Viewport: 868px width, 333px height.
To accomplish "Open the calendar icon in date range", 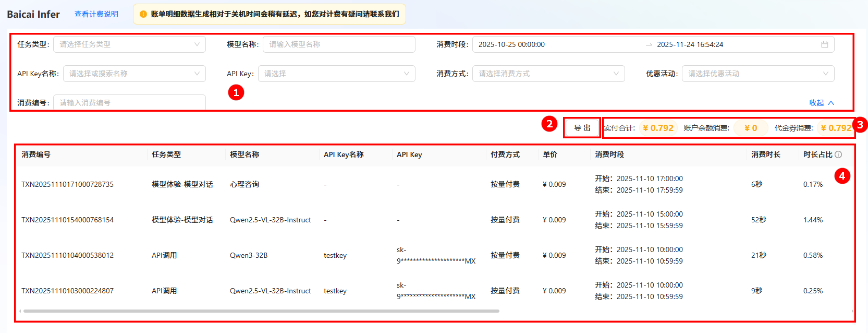I will pyautogui.click(x=824, y=44).
